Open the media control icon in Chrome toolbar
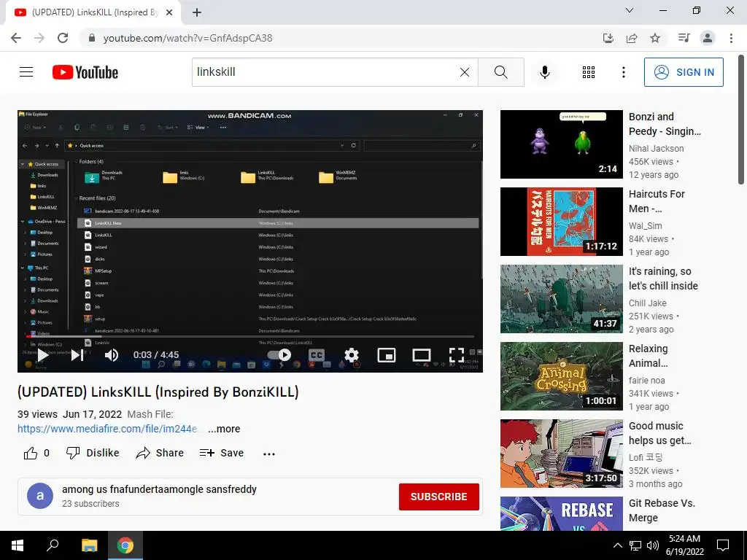 tap(684, 38)
